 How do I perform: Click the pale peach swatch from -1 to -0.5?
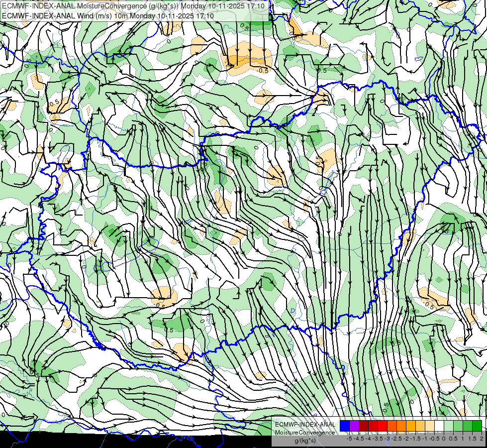[430, 426]
